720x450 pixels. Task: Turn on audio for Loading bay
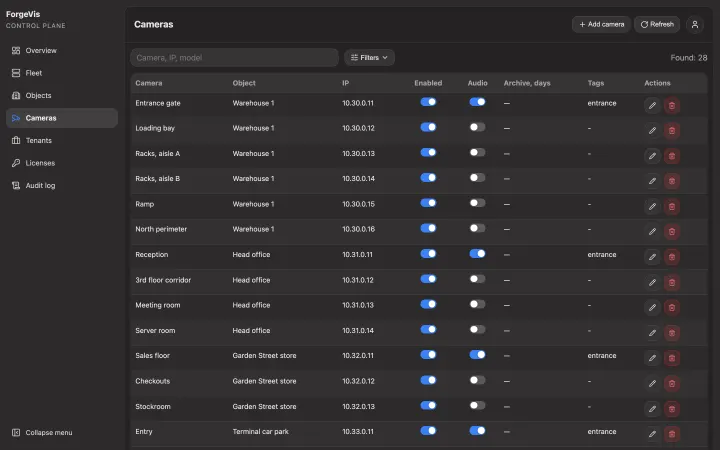point(477,127)
